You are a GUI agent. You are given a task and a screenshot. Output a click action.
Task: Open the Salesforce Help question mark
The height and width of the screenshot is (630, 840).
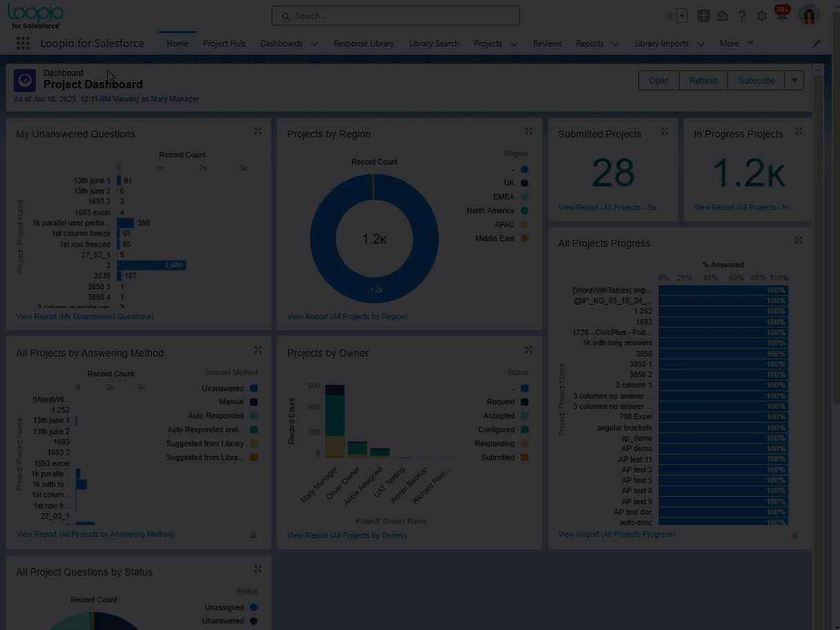click(742, 16)
